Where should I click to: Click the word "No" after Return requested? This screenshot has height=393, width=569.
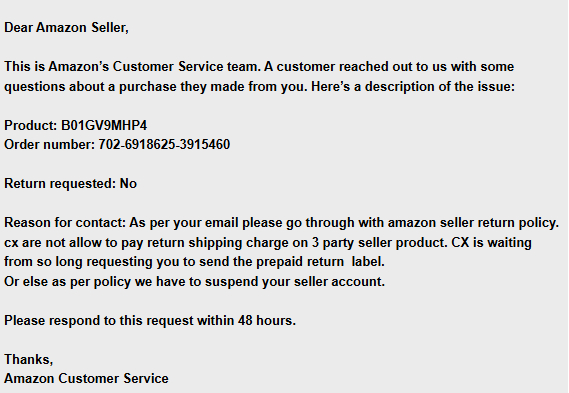128,184
